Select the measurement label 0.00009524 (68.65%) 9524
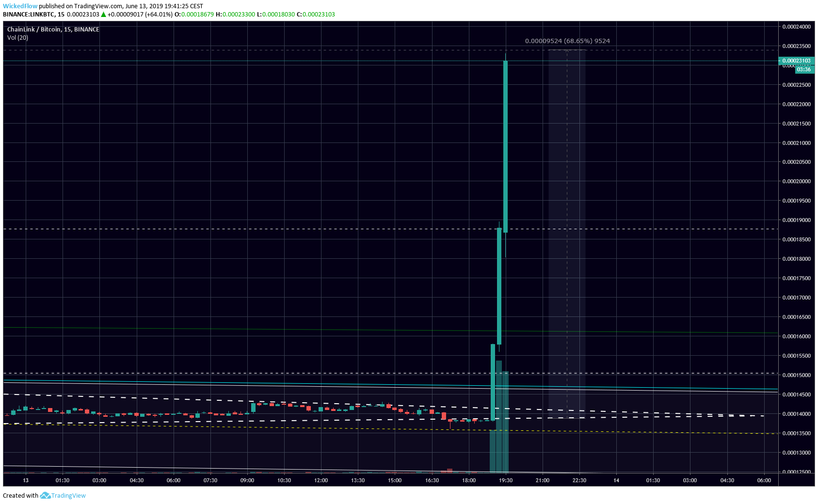 pyautogui.click(x=567, y=41)
